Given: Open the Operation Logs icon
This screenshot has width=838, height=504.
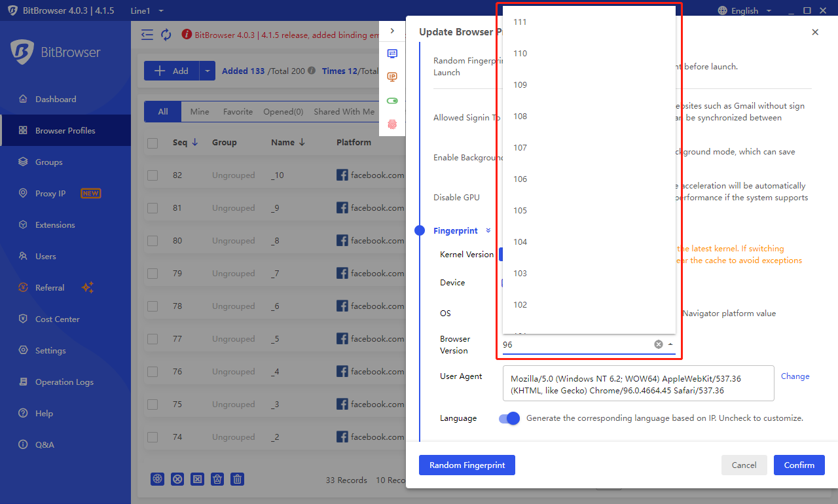Looking at the screenshot, I should coord(23,382).
